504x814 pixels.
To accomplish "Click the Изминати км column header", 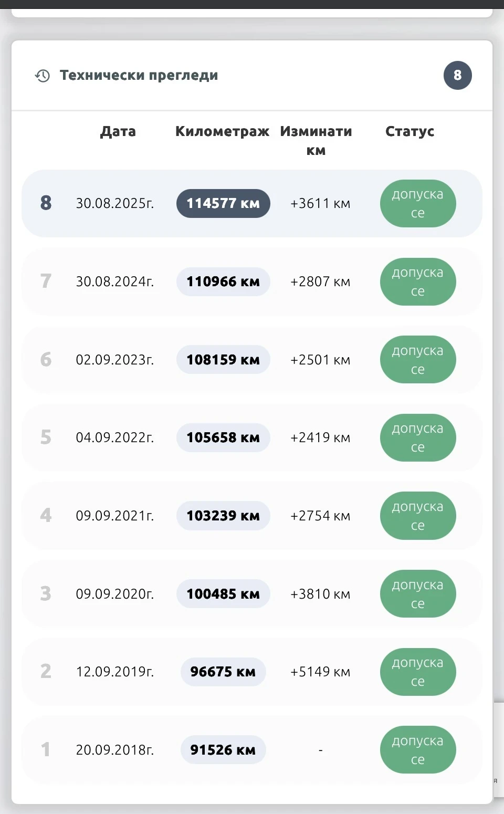I will coord(316,140).
